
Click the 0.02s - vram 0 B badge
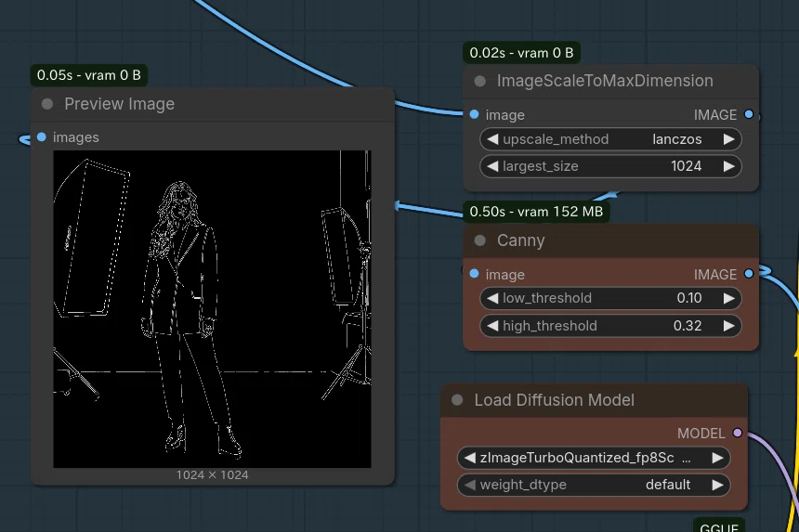(522, 53)
